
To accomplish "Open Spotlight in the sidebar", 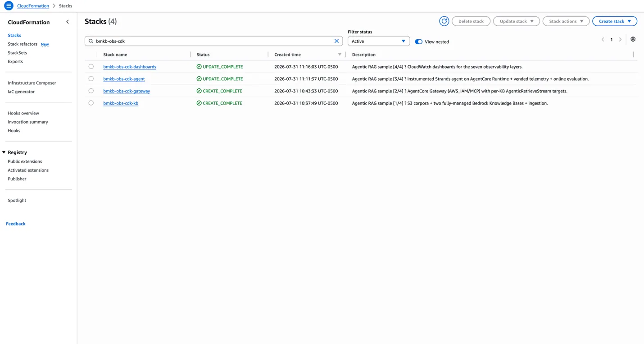I will tap(17, 200).
